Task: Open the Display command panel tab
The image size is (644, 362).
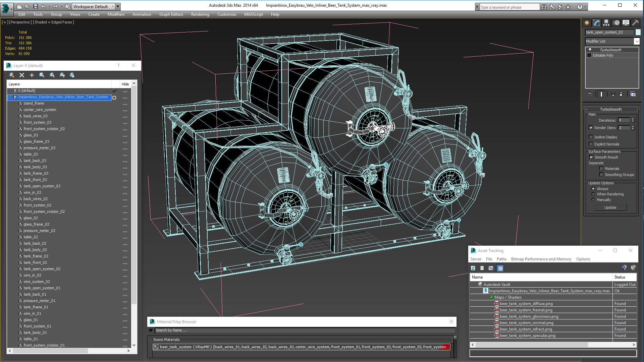Action: [626, 23]
